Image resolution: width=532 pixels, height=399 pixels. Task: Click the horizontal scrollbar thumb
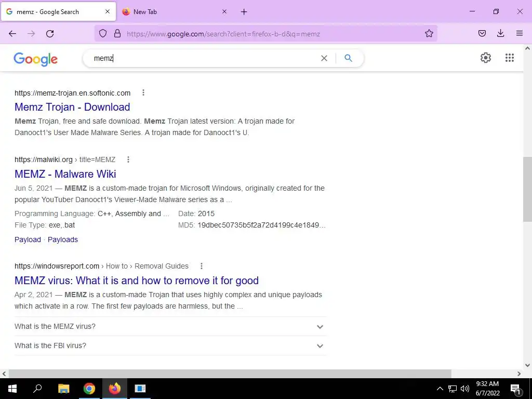click(230, 374)
